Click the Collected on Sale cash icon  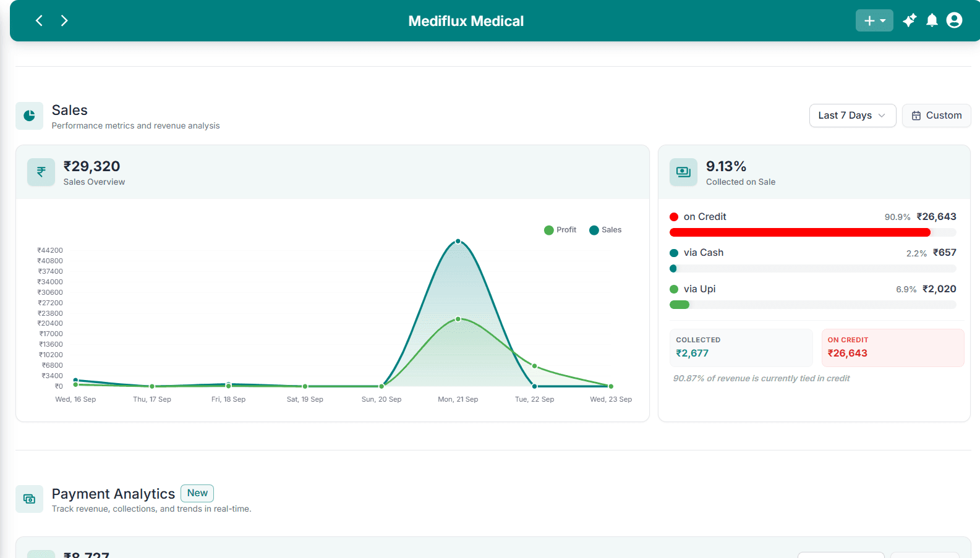pyautogui.click(x=683, y=172)
